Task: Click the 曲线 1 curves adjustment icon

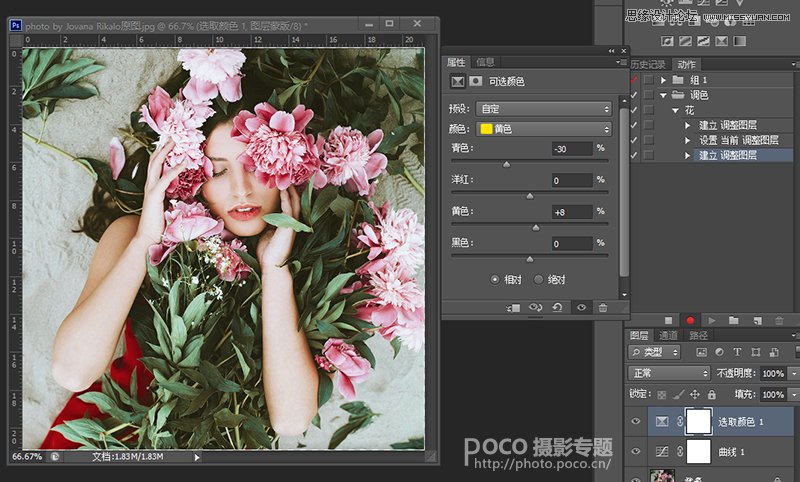Action: (x=662, y=451)
